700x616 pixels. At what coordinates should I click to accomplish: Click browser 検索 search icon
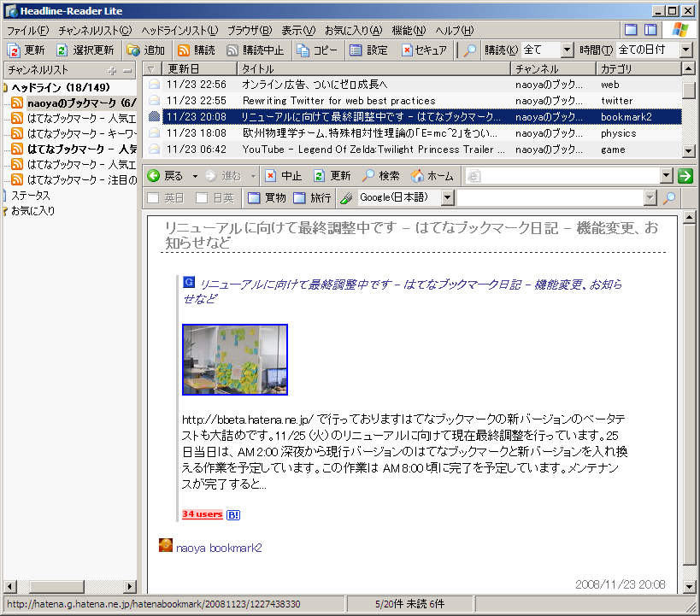click(368, 176)
